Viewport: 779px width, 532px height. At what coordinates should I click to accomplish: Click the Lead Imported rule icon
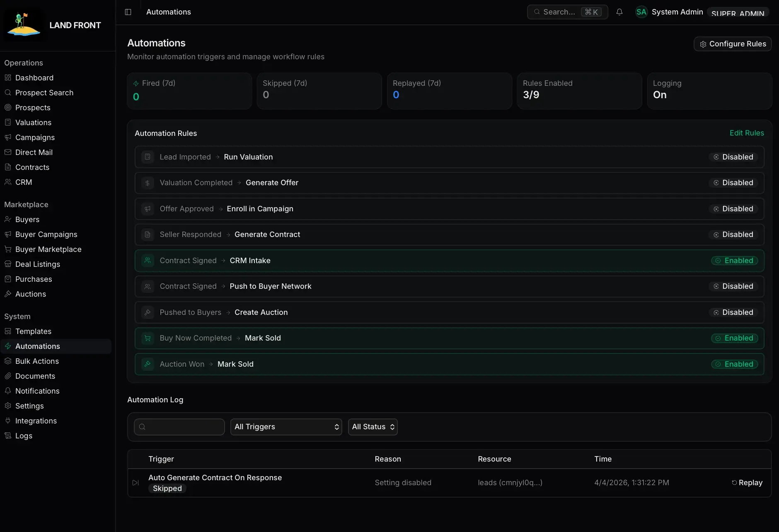tap(148, 157)
